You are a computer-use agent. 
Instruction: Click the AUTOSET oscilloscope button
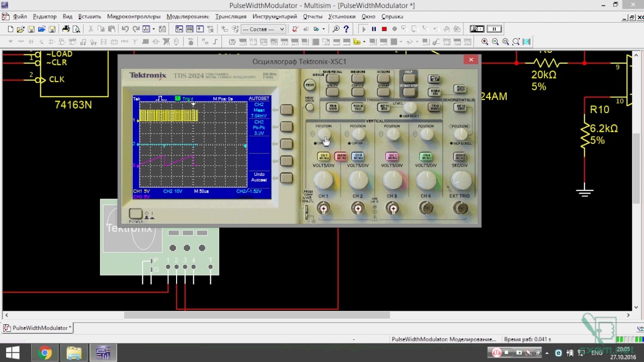[434, 79]
